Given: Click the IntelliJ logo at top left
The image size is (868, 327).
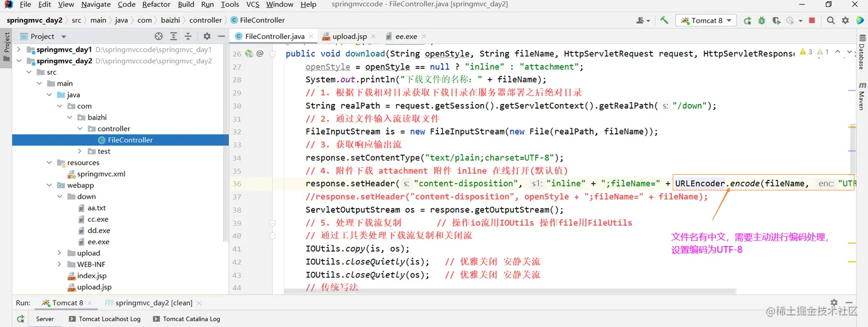Looking at the screenshot, I should click(9, 5).
